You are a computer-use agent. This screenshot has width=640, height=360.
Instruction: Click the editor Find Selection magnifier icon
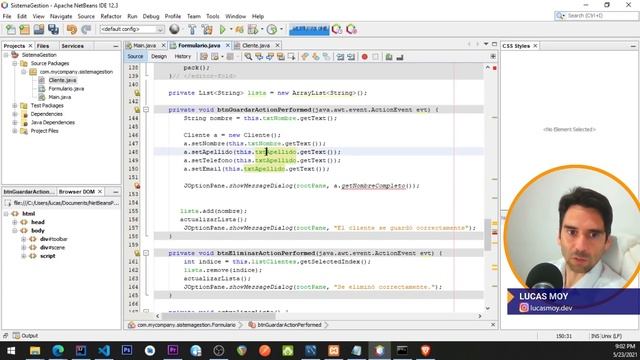click(248, 57)
